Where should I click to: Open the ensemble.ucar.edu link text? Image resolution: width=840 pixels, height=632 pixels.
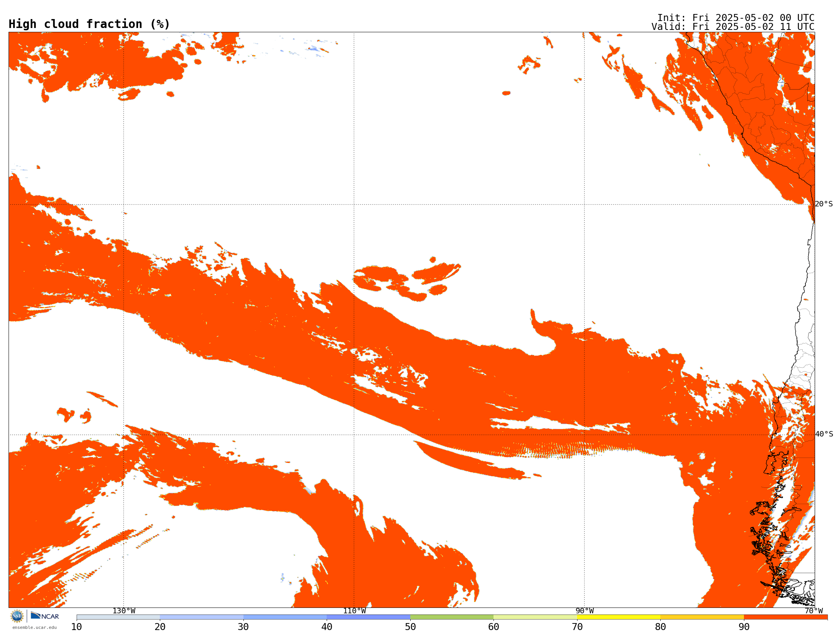[x=35, y=627]
